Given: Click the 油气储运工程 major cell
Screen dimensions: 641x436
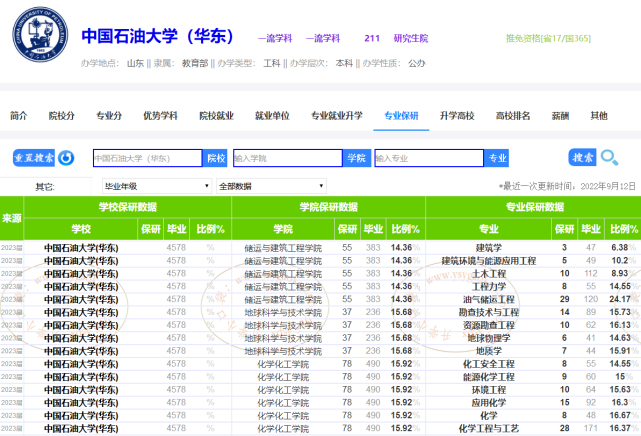Looking at the screenshot, I should tap(489, 300).
